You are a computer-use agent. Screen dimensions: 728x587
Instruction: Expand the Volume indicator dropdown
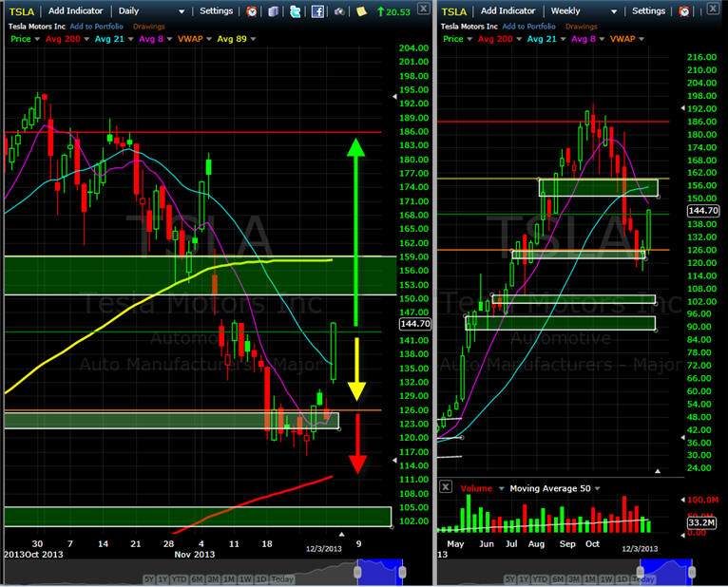coord(501,488)
